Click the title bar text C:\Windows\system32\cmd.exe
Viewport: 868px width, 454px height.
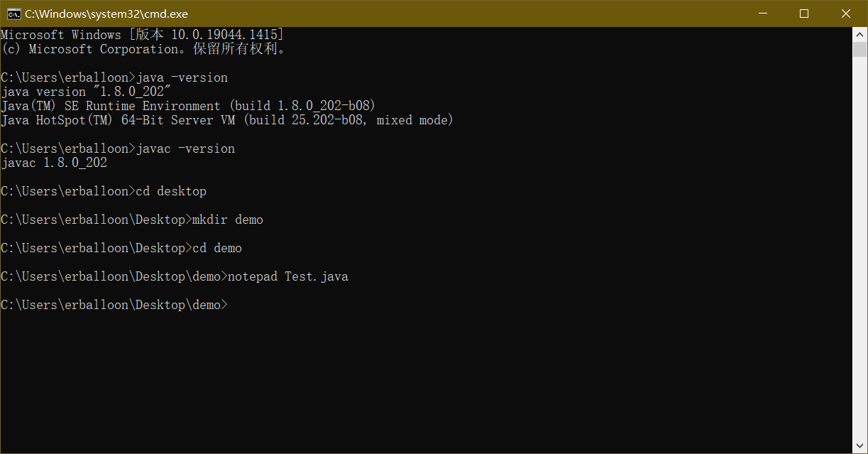pos(106,13)
